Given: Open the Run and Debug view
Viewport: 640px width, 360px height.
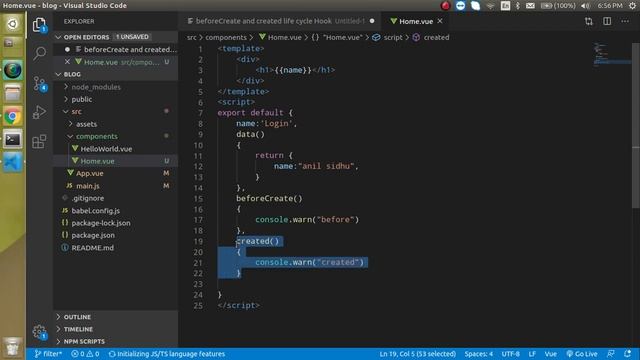Looking at the screenshot, I should [x=39, y=112].
